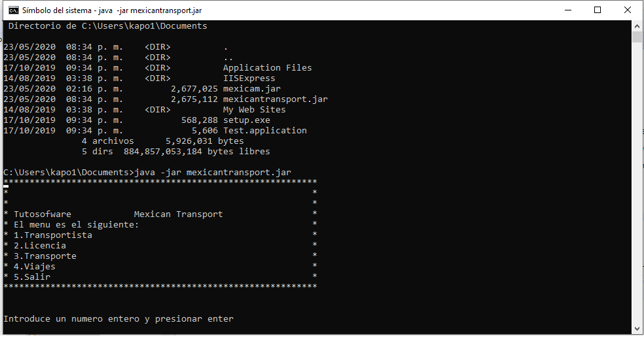Screen dimensions: 644x355
Task: Click the 4.Viajes menu line
Action: point(35,266)
